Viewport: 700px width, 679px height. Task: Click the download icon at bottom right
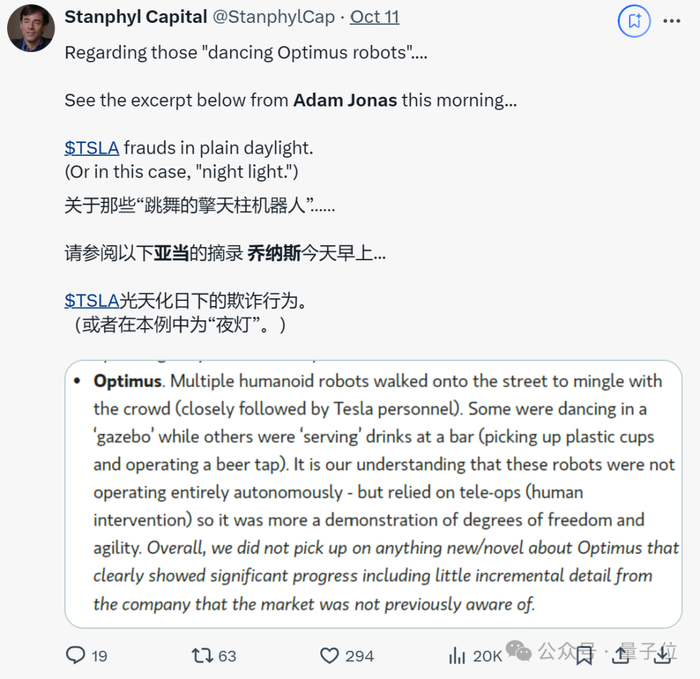coord(663,655)
